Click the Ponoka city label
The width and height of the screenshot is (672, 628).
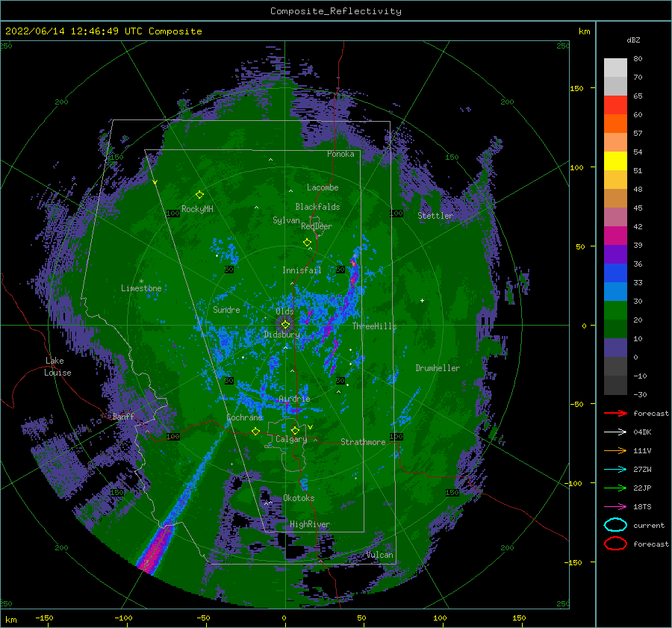pyautogui.click(x=340, y=154)
